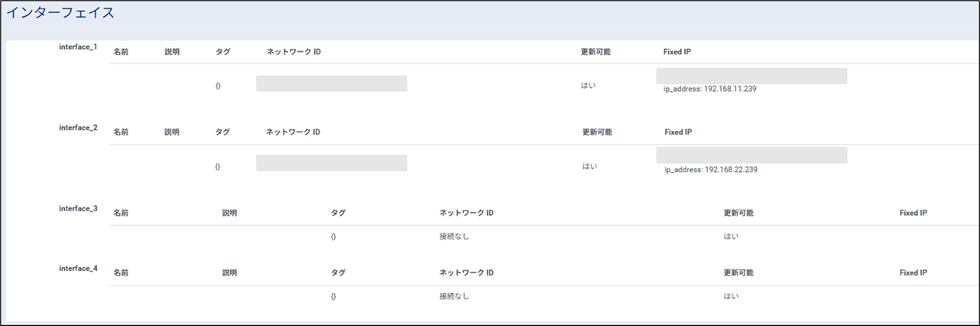980x326 pixels.
Task: Select the interface_1 row label
Action: point(78,47)
